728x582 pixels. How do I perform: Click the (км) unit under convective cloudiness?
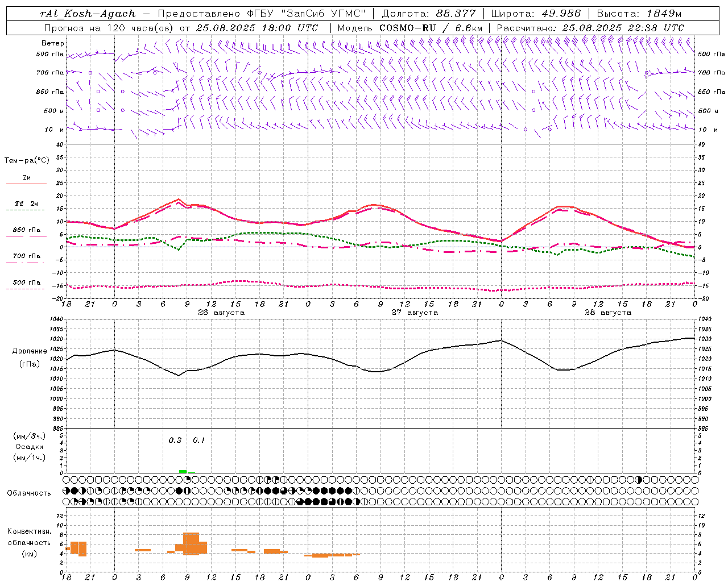[x=29, y=554]
